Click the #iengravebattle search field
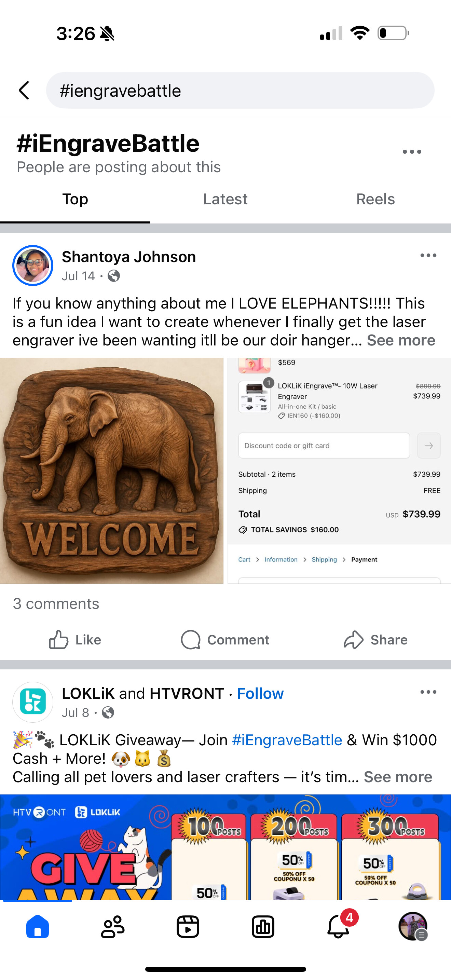 click(x=240, y=91)
